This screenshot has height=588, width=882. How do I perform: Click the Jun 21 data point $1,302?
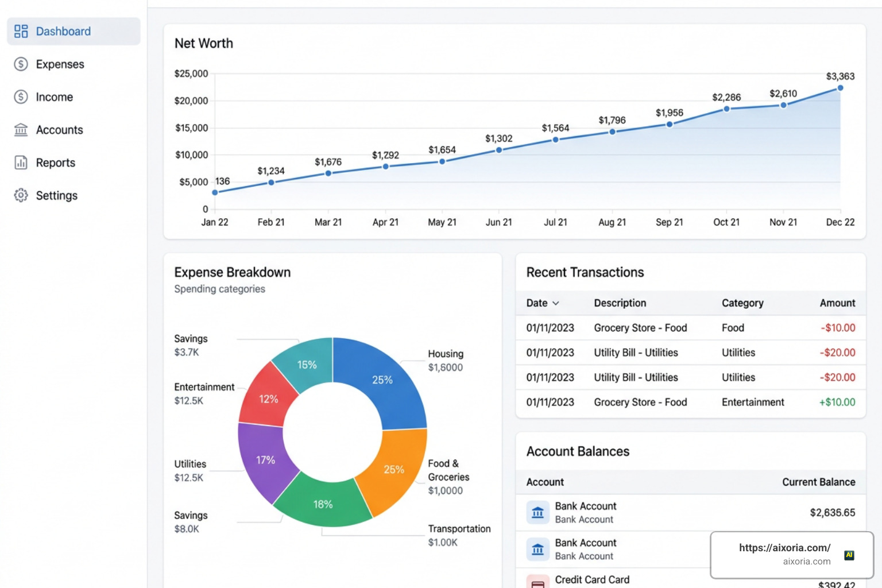(499, 150)
